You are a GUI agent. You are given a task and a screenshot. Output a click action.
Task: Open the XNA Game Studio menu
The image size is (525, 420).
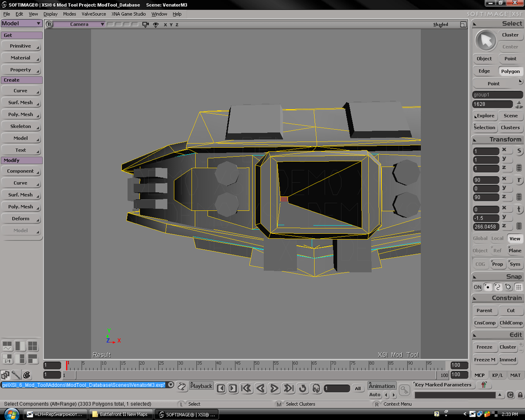pyautogui.click(x=129, y=14)
